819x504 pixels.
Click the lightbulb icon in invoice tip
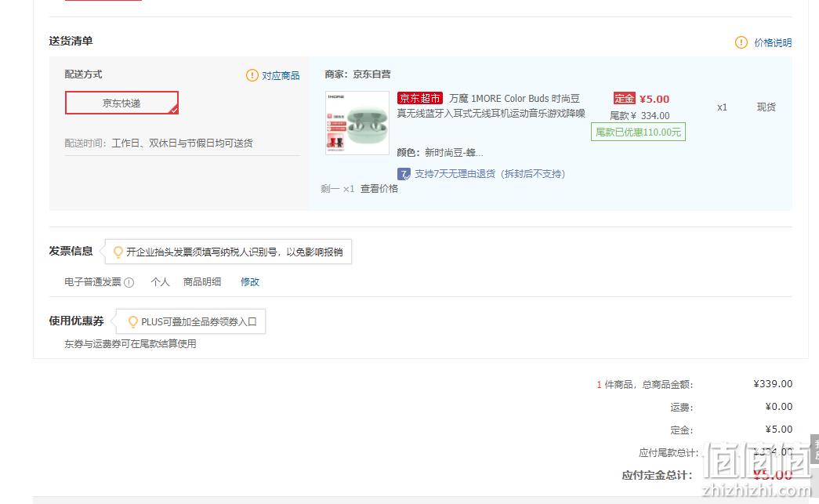[118, 252]
